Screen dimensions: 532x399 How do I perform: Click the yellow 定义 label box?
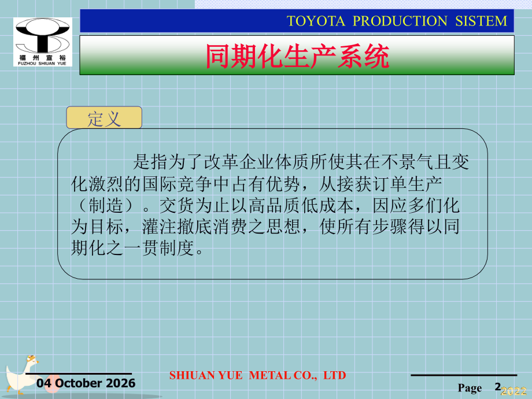click(x=104, y=118)
